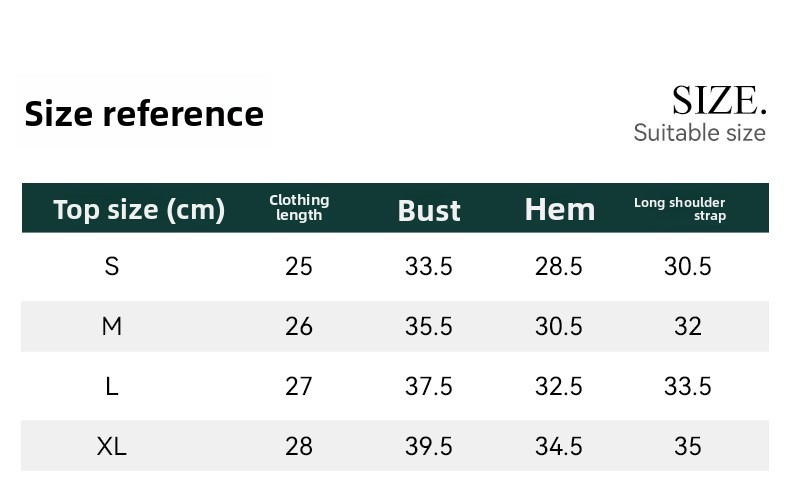790x483 pixels.
Task: Select the 'Bust' column header
Action: 429,211
